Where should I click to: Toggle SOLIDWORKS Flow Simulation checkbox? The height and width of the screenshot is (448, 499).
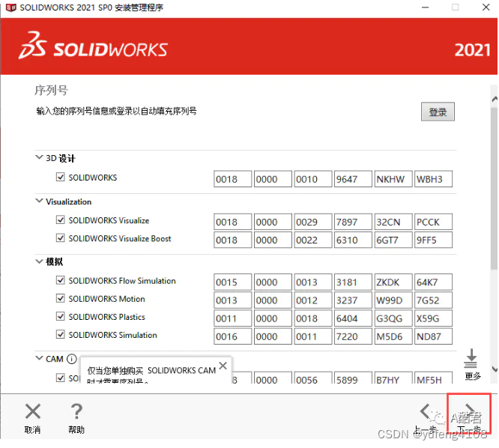click(61, 280)
